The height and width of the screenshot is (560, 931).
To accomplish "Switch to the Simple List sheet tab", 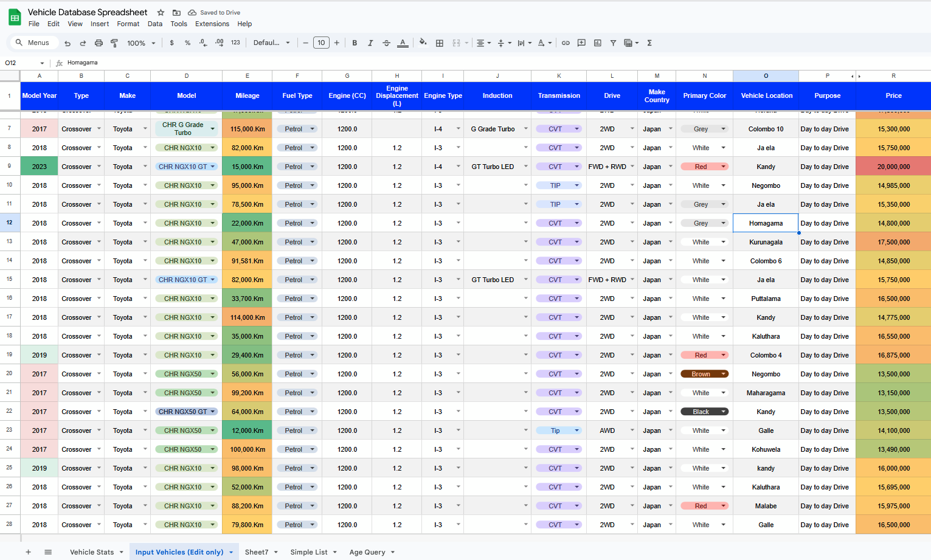I will pos(309,552).
